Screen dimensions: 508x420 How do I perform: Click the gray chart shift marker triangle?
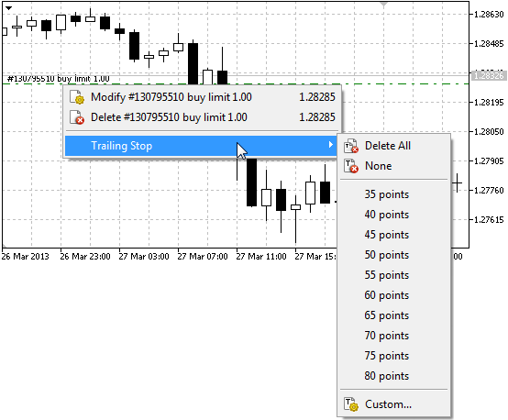tap(384, 5)
